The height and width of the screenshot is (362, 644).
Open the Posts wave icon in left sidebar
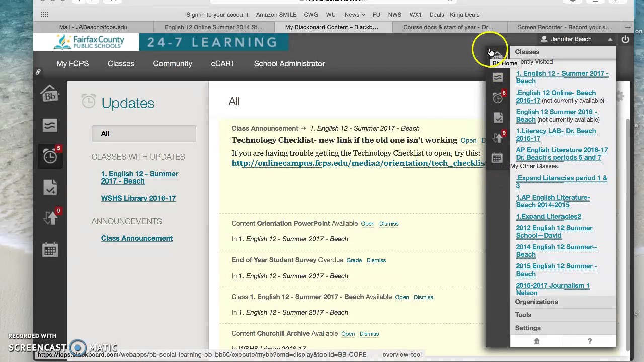click(50, 125)
